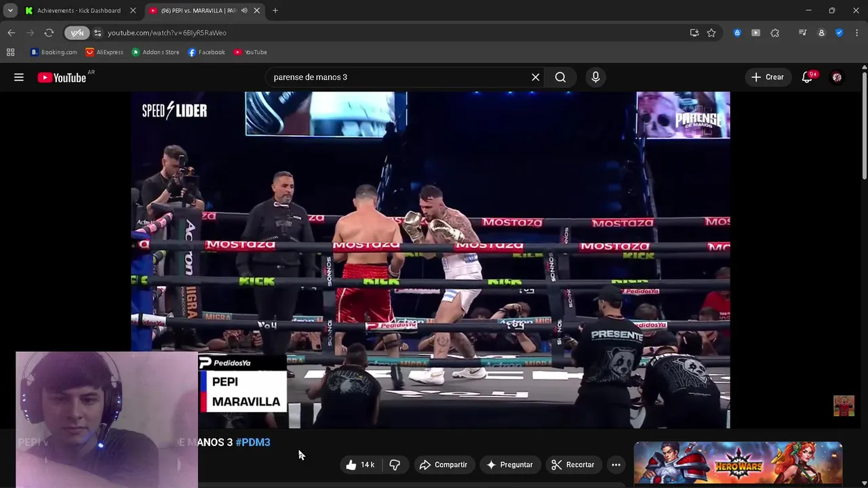Close the PEPI vs. MARAVILLA tab
The image size is (868, 488).
pyautogui.click(x=257, y=11)
